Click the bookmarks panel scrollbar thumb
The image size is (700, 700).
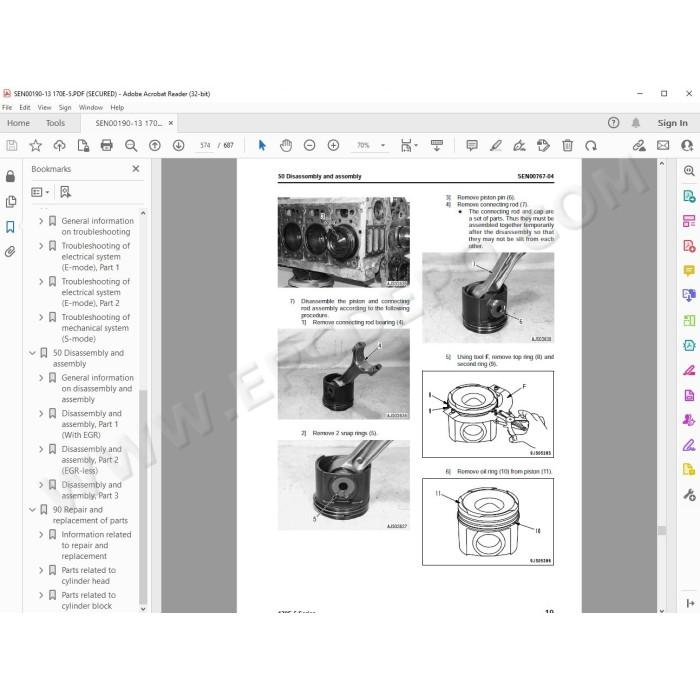[143, 497]
